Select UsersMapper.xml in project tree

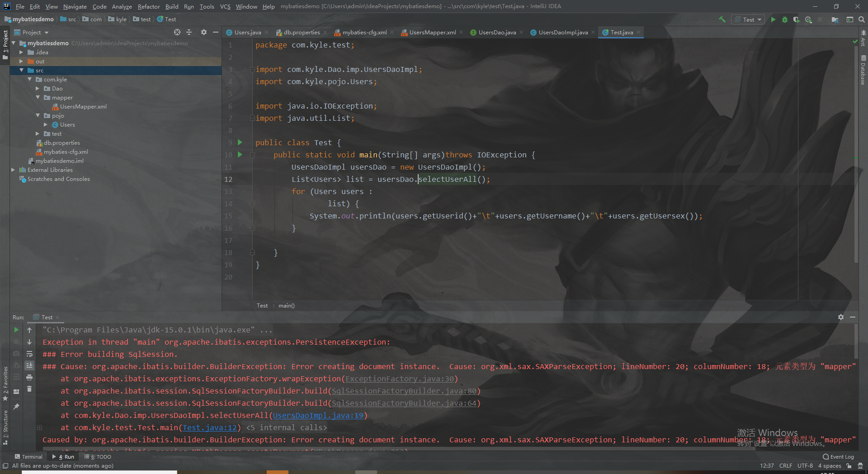point(83,107)
